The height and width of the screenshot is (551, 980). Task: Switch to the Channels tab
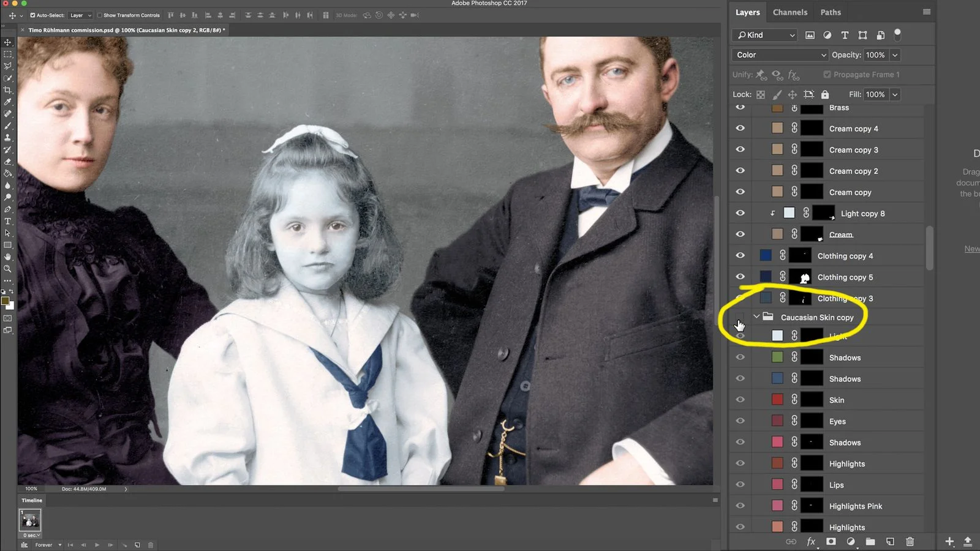point(790,12)
